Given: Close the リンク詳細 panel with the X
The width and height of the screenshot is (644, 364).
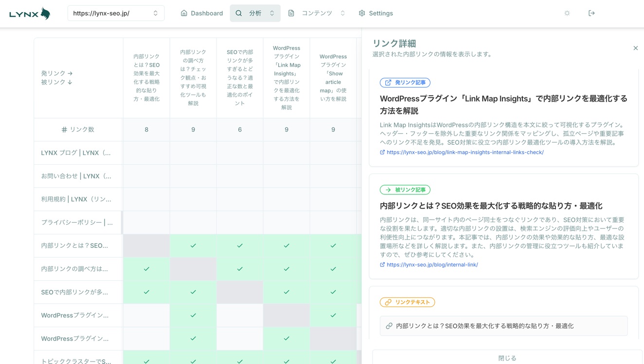Looking at the screenshot, I should pyautogui.click(x=636, y=48).
